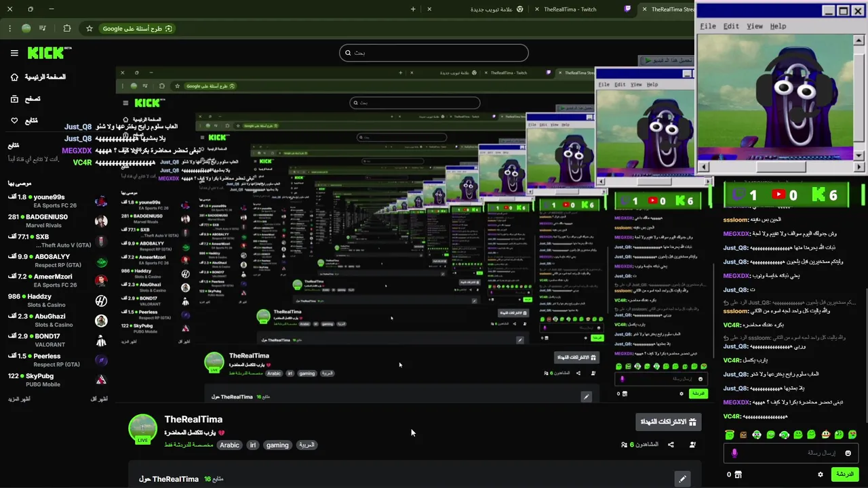Screen dimensions: 868x488
Task: Click the floating window's down scroll arrow
Action: (x=859, y=156)
